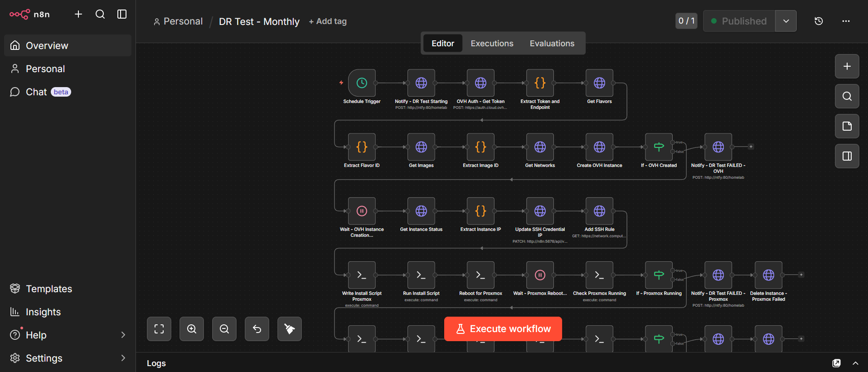Click the plus icon to create new
The width and height of the screenshot is (868, 372).
click(78, 14)
